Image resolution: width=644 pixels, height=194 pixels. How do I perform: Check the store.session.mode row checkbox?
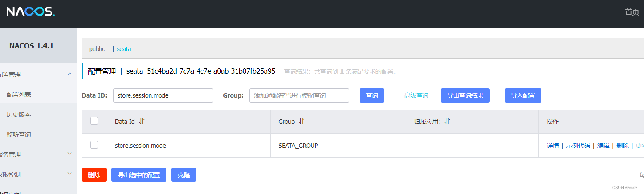click(x=94, y=145)
